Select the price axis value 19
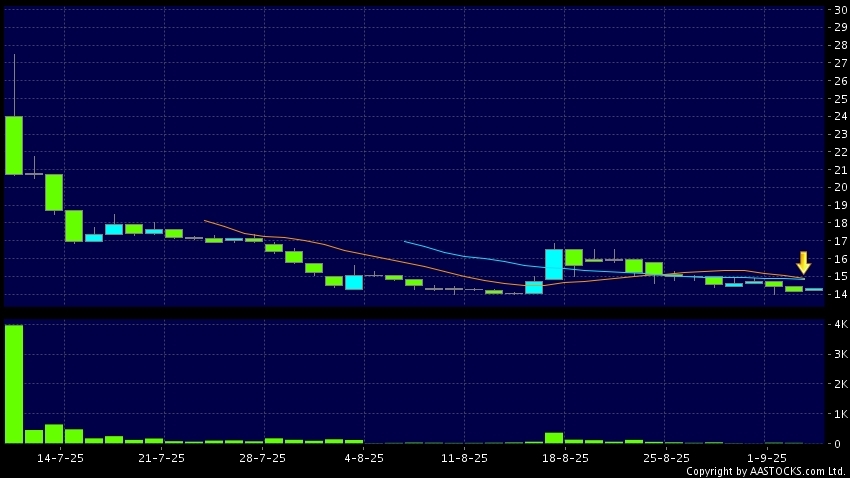 coord(841,205)
